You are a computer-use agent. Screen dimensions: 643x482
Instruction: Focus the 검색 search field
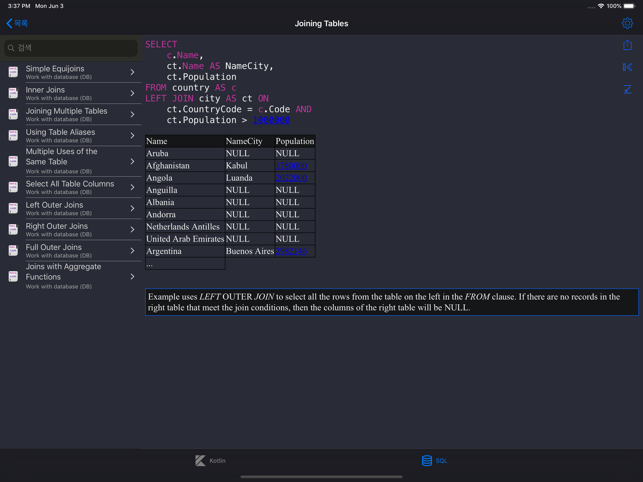pos(71,48)
